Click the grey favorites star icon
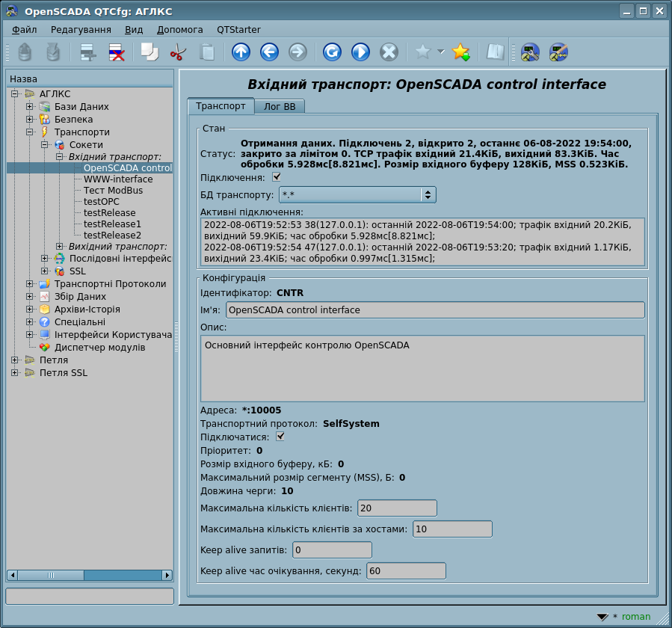The width and height of the screenshot is (672, 628). click(x=422, y=52)
